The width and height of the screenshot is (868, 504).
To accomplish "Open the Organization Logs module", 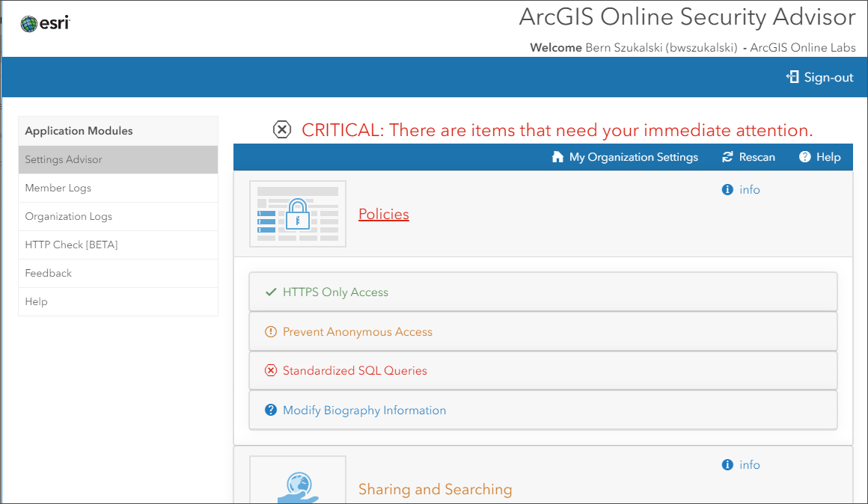I will (118, 216).
